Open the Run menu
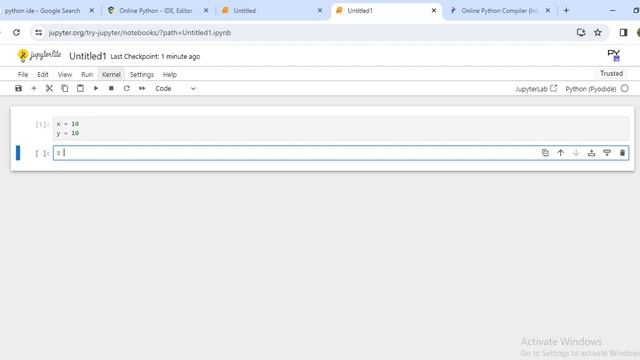The width and height of the screenshot is (640, 360). (x=87, y=74)
